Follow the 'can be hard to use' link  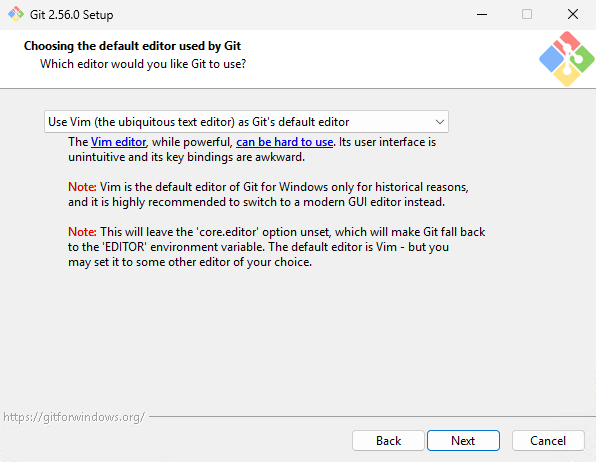[x=284, y=142]
